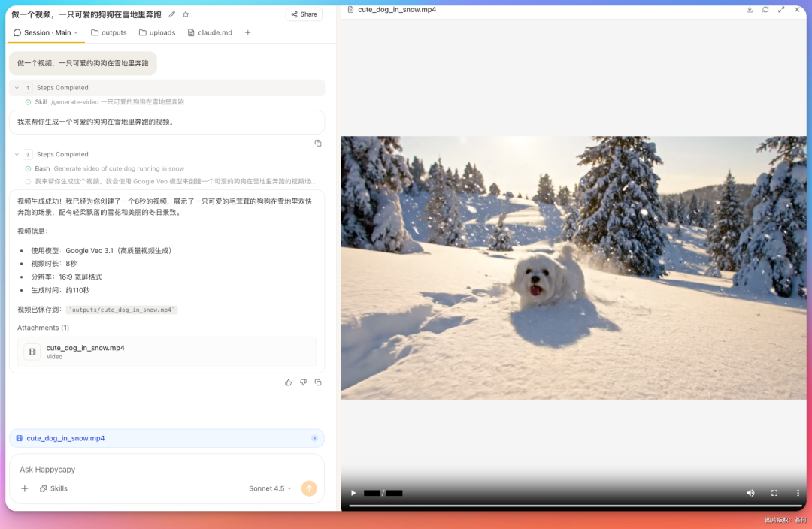Expand the Session · Main dropdown
This screenshot has width=812, height=529.
click(x=47, y=32)
